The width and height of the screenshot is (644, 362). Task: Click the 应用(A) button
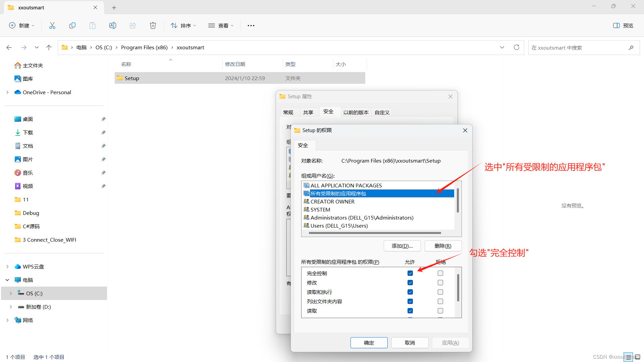(x=450, y=343)
